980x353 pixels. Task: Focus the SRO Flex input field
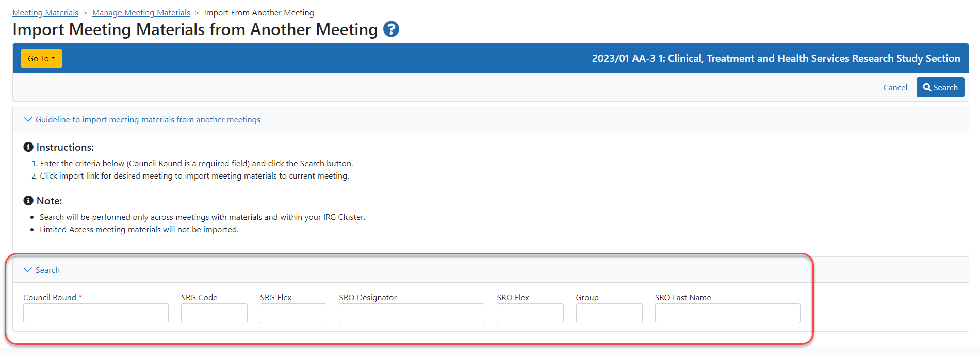(x=530, y=313)
